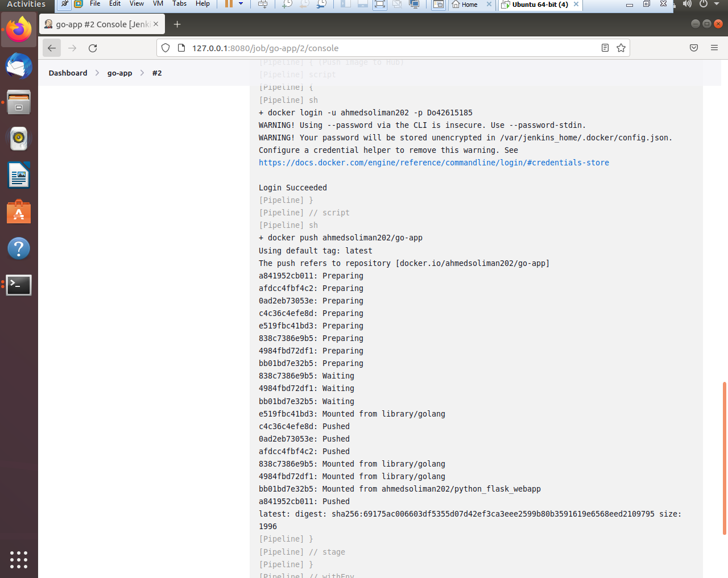Screen dimensions: 728x578
Task: Toggle Firefox reader view icon
Action: pyautogui.click(x=605, y=48)
